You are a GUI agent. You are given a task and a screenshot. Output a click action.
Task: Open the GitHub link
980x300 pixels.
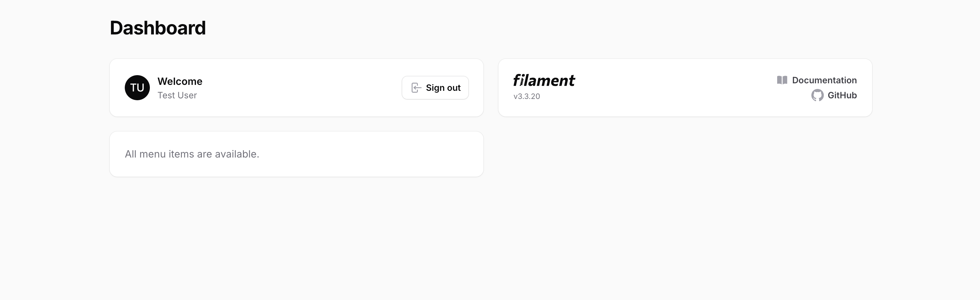(x=842, y=95)
